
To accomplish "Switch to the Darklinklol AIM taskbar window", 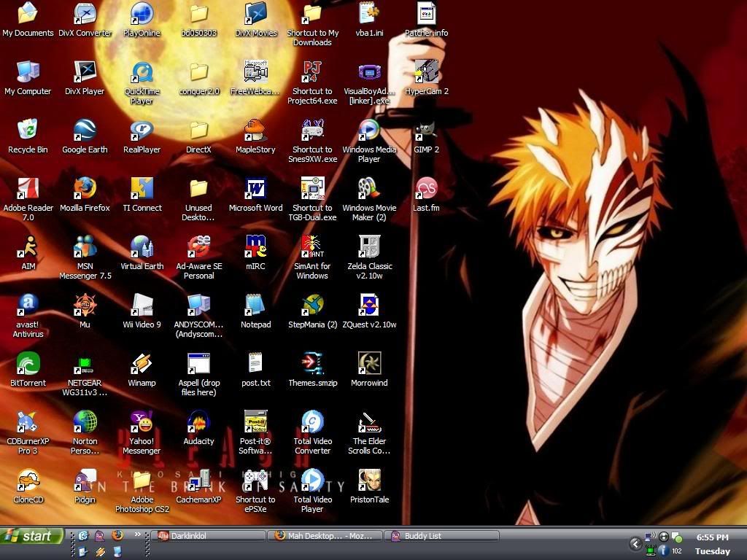I will [208, 536].
